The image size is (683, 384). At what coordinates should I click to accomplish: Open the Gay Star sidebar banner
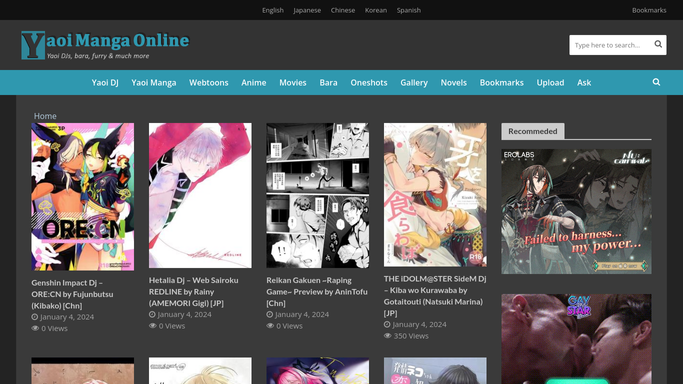pyautogui.click(x=576, y=339)
